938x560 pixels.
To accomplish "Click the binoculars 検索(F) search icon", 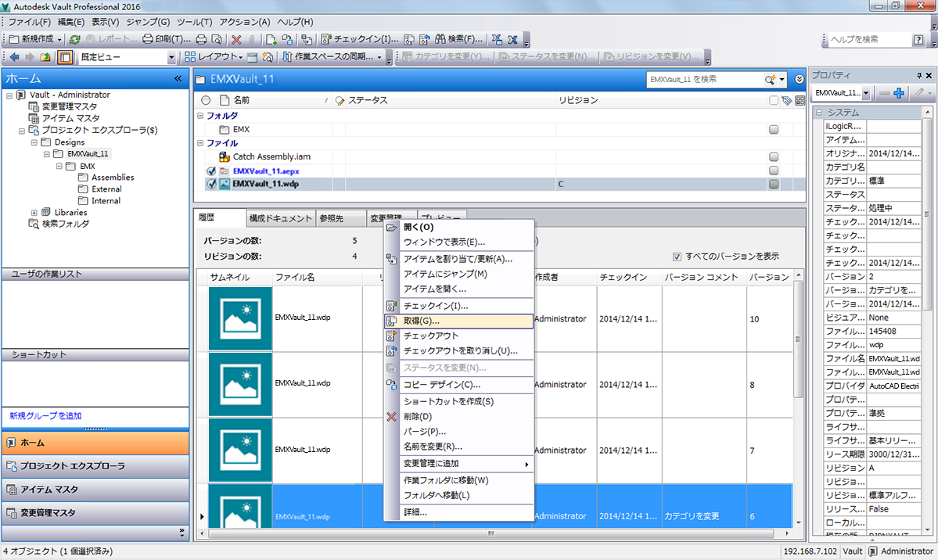I will pos(440,39).
